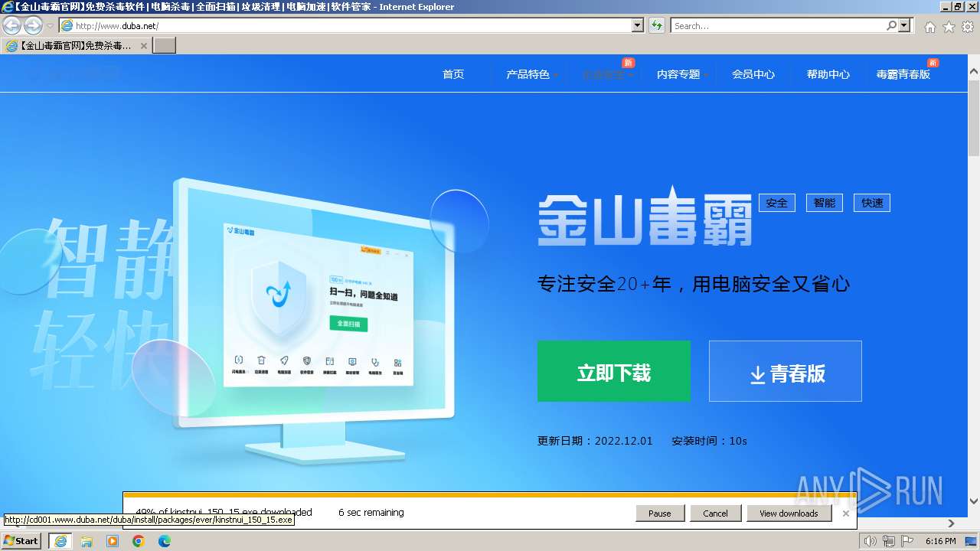Select the 金山毒霸官网 browser tab
Image resolution: width=980 pixels, height=551 pixels.
pos(77,46)
